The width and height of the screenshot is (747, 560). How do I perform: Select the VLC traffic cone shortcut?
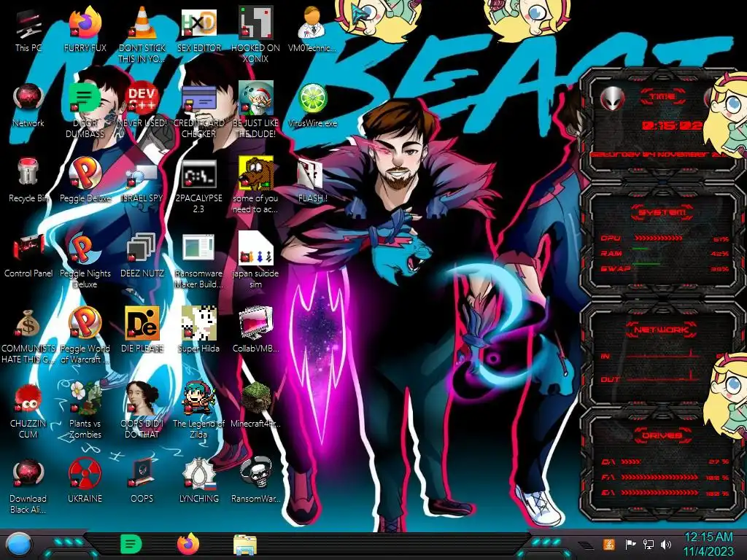point(142,24)
